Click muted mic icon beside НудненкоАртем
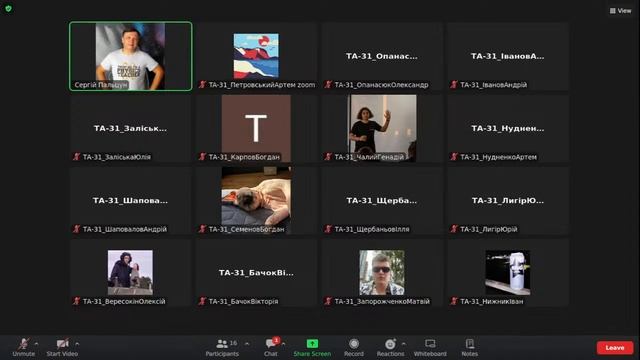 [453, 157]
